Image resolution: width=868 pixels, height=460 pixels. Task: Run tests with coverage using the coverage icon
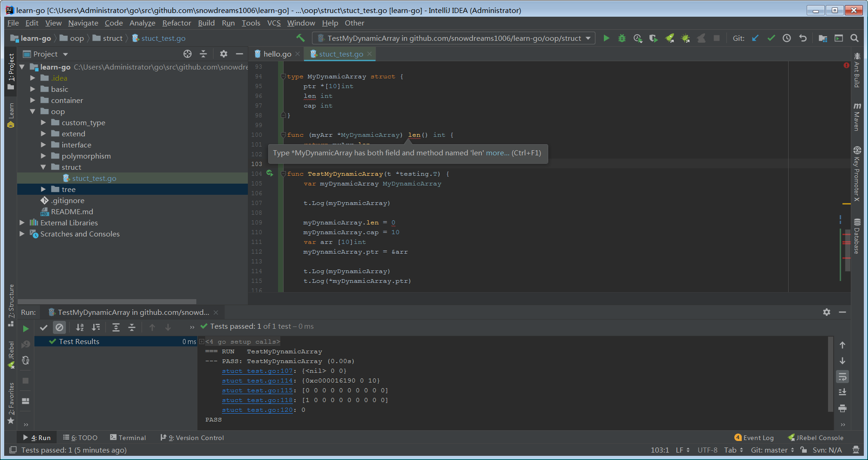pos(654,38)
